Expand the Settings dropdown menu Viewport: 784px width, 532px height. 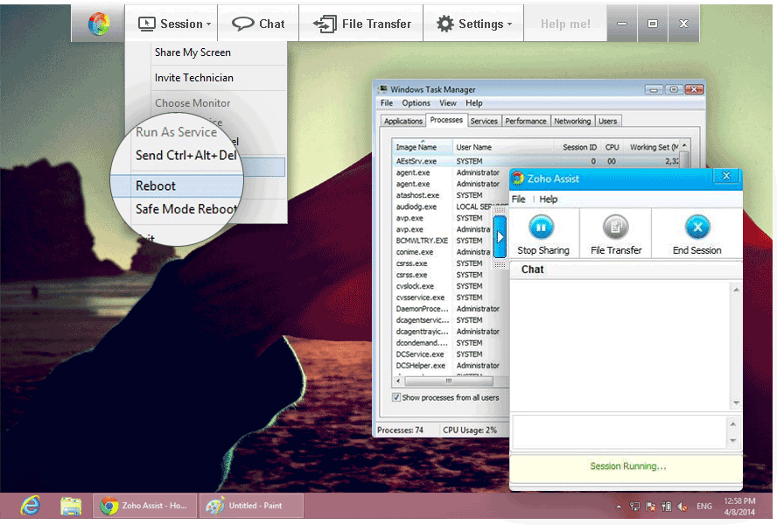473,24
